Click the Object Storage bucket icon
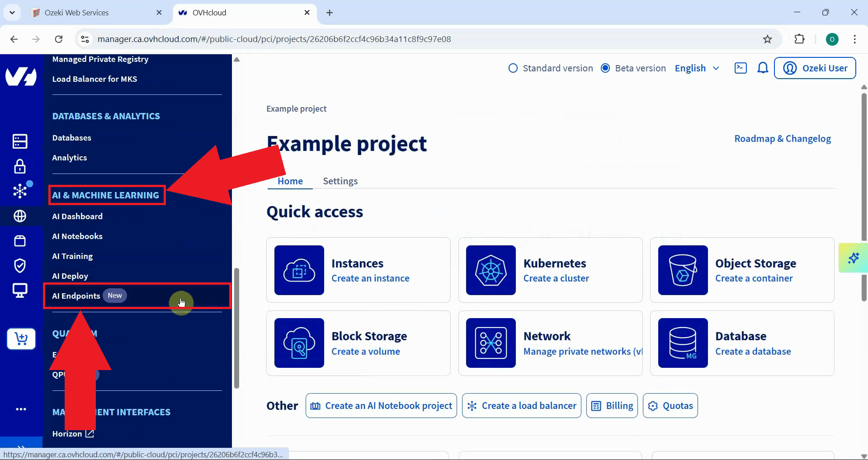Image resolution: width=868 pixels, height=460 pixels. pos(683,270)
